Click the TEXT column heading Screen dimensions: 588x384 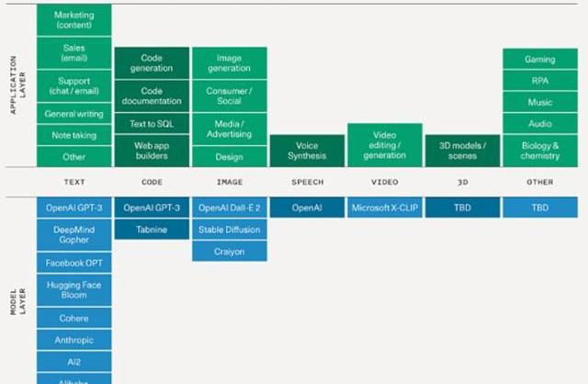pyautogui.click(x=74, y=182)
